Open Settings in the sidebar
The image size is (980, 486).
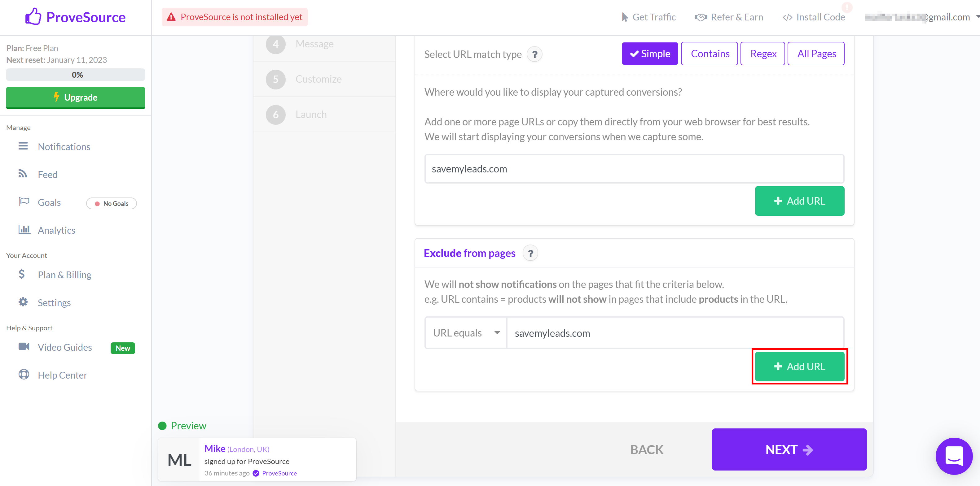pos(54,302)
